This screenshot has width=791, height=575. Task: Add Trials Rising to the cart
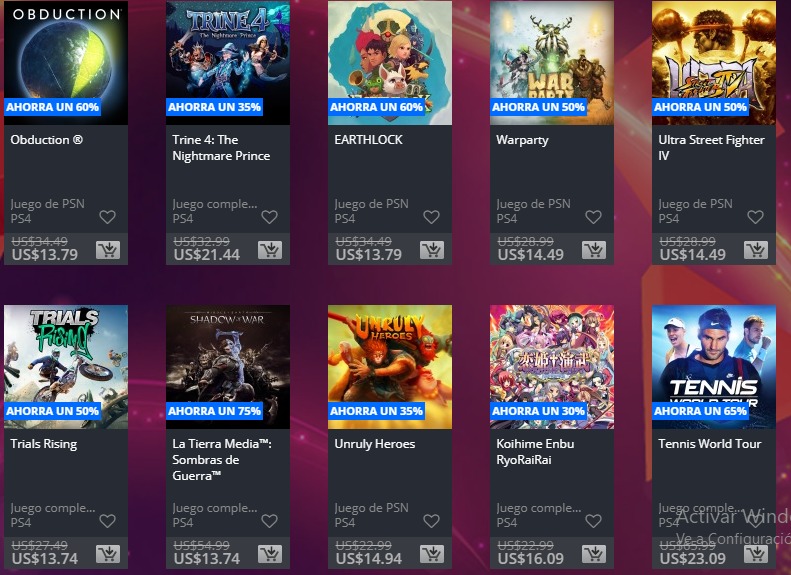pos(108,554)
